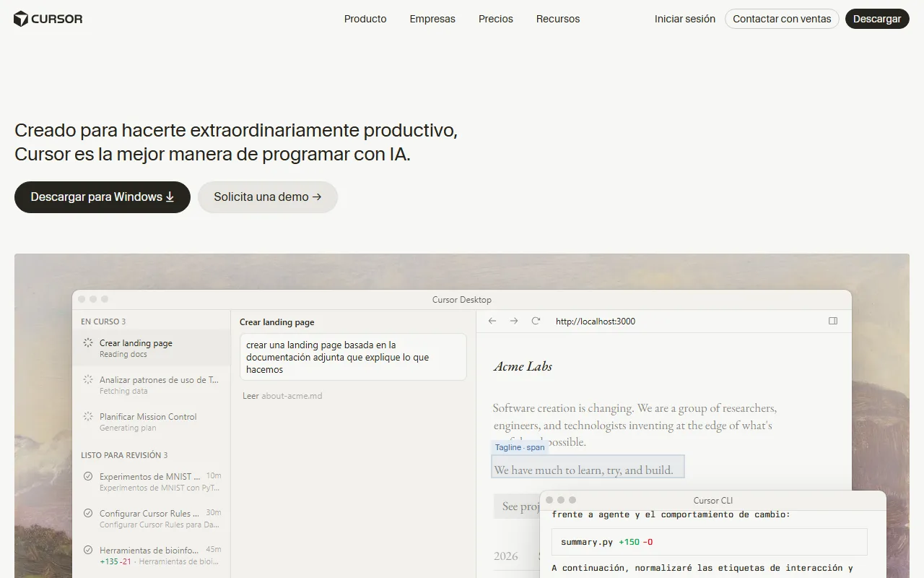Click checkmark icon beside Herramientas de bioinfo
Image resolution: width=924 pixels, height=578 pixels.
pyautogui.click(x=88, y=551)
